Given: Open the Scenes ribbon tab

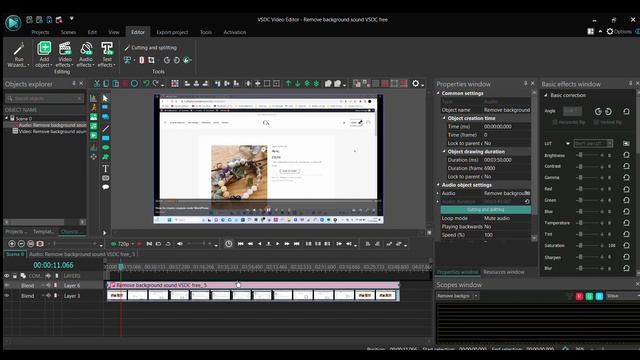Looking at the screenshot, I should (68, 32).
